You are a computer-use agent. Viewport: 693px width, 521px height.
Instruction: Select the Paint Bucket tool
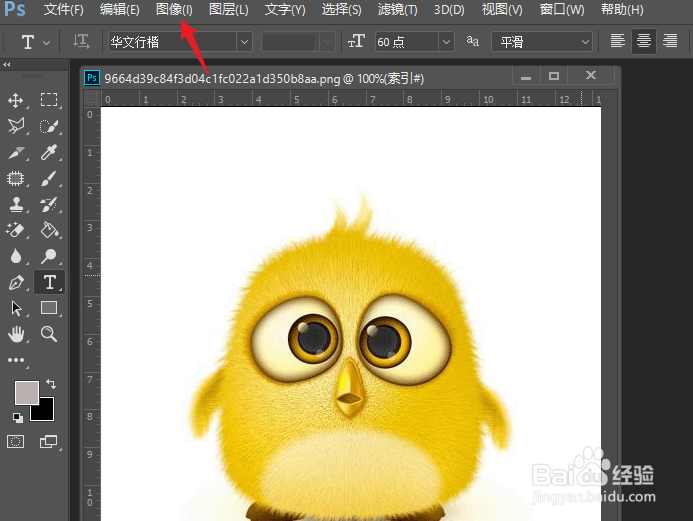pyautogui.click(x=49, y=230)
